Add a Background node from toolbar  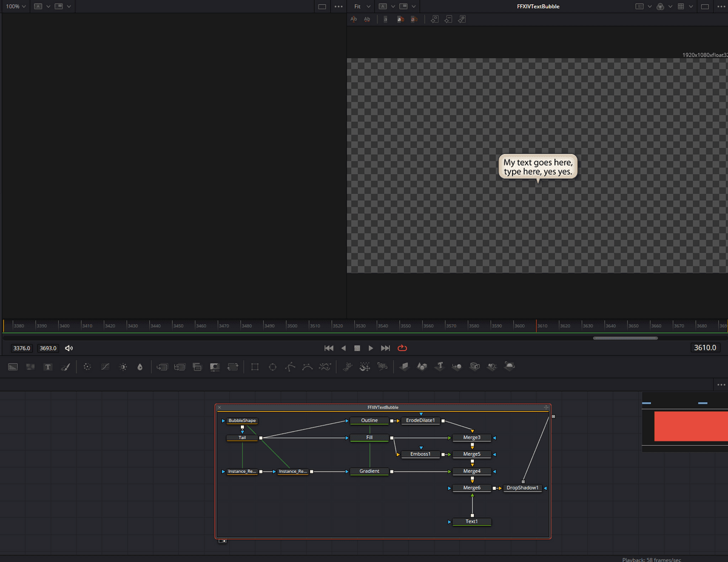click(x=13, y=367)
